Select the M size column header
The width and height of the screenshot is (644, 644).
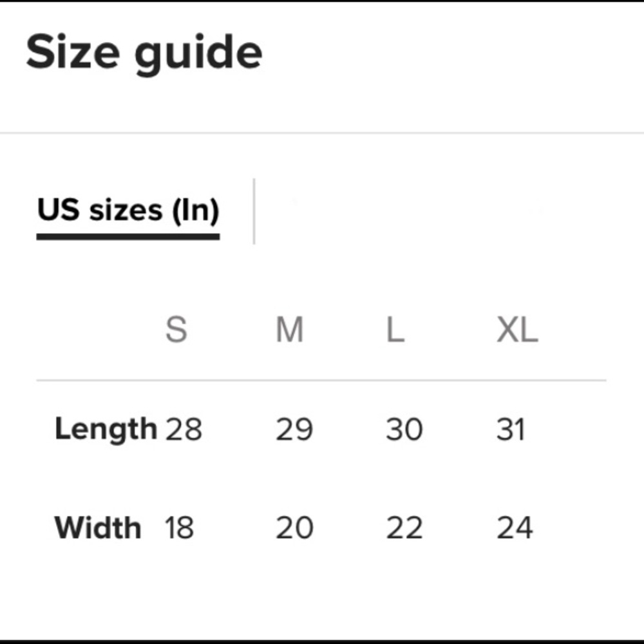[x=289, y=331]
